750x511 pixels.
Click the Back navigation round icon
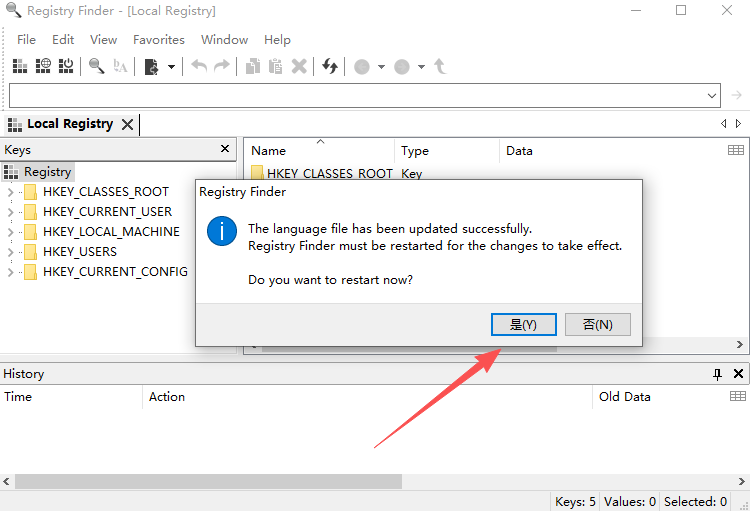tap(362, 67)
